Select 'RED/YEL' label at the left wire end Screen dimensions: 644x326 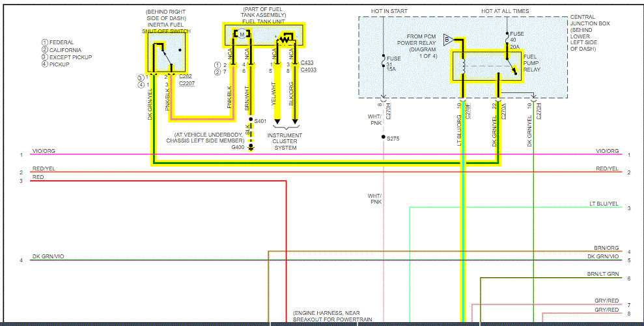pyautogui.click(x=44, y=169)
